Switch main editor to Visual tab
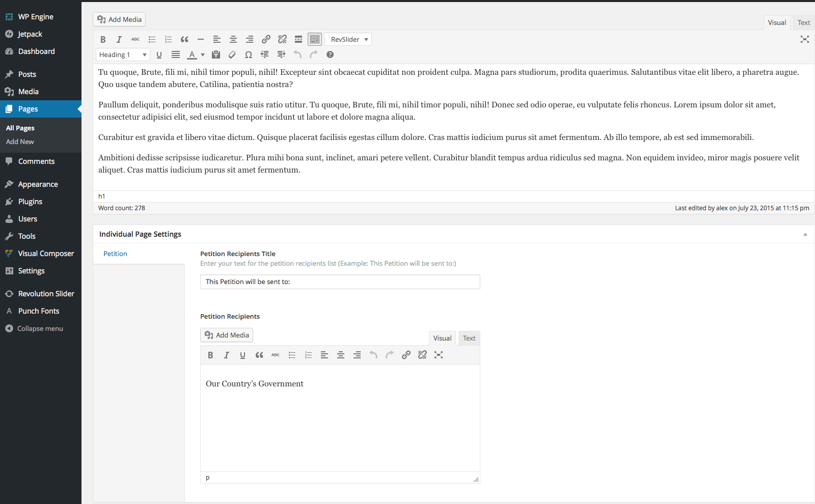 click(x=777, y=22)
